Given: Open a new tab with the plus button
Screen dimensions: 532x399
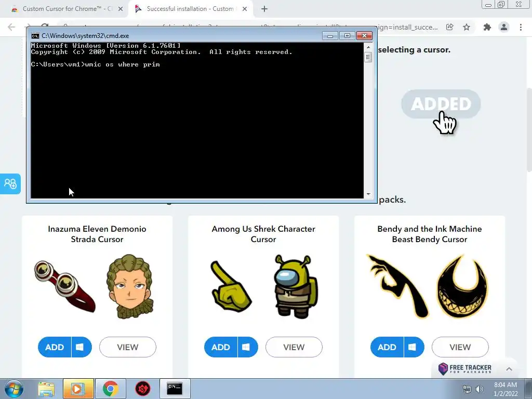Looking at the screenshot, I should point(264,9).
